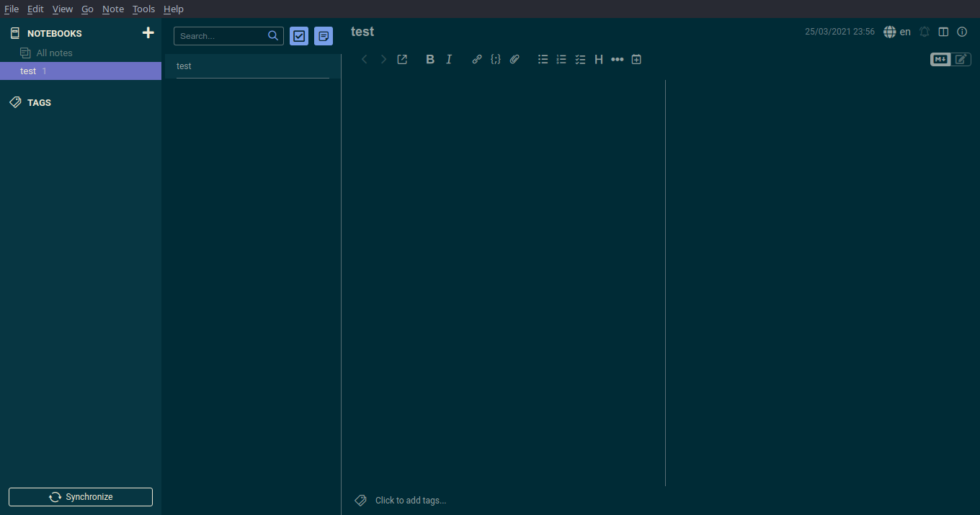The image size is (980, 515).
Task: Create a bulleted list
Action: [543, 59]
